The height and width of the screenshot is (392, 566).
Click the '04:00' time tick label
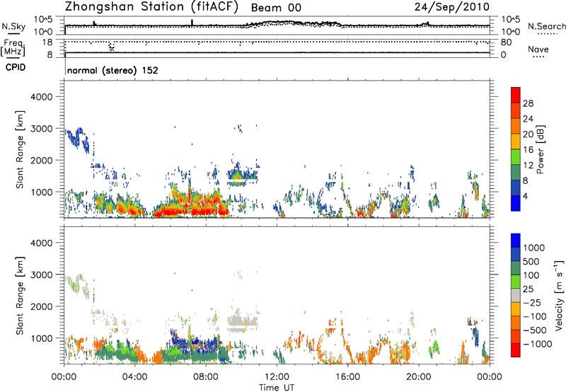tap(134, 377)
